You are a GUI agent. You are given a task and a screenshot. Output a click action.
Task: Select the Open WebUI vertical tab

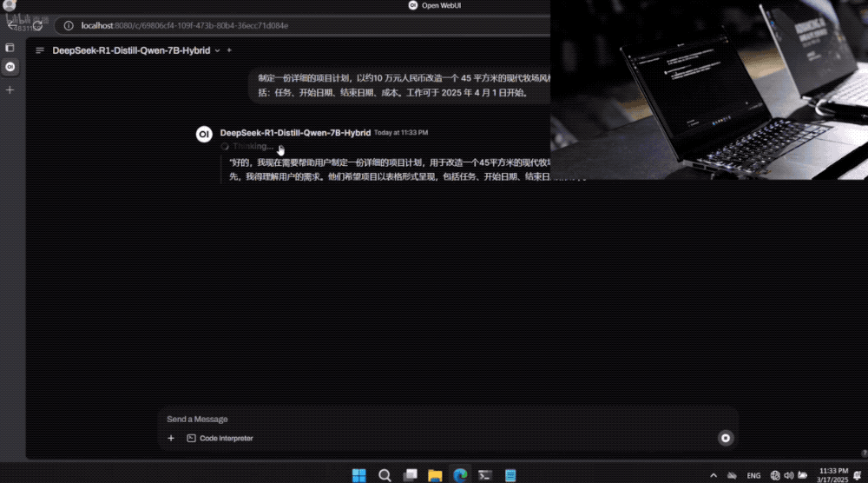(x=10, y=67)
